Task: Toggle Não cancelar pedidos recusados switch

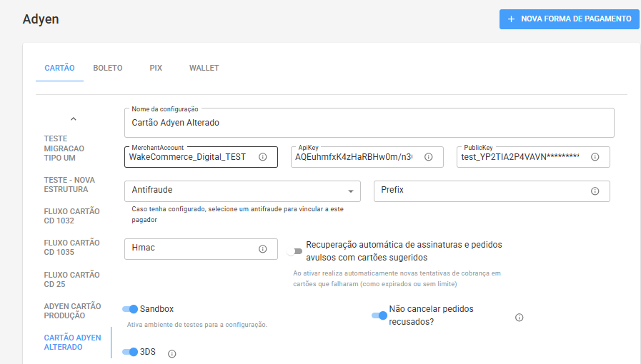Action: tap(379, 315)
